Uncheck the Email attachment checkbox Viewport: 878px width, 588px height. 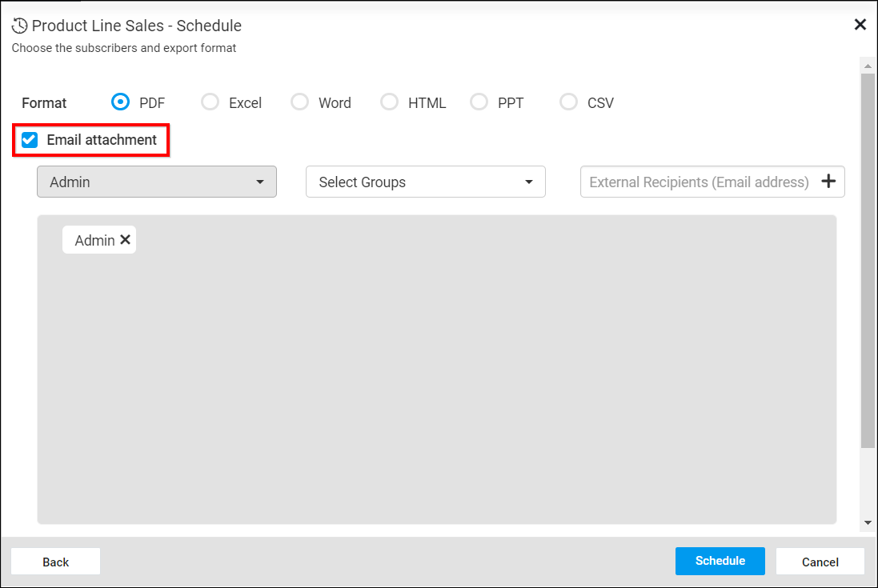click(30, 140)
